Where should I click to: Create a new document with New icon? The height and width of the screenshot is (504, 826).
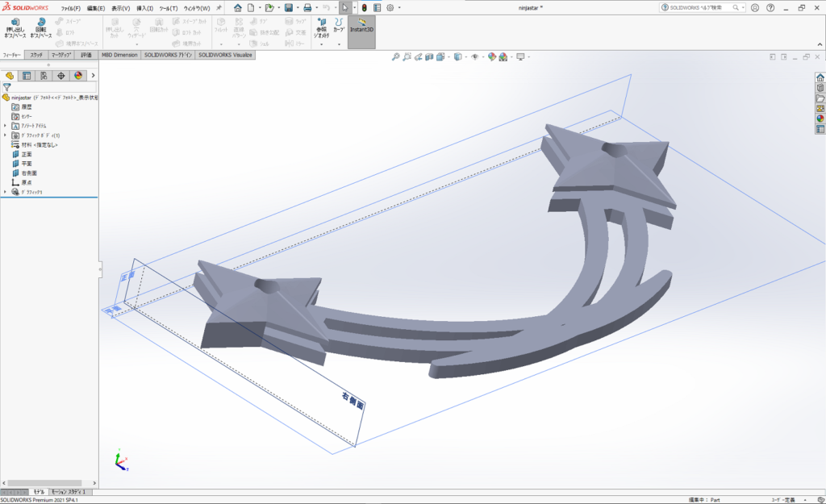(x=252, y=8)
